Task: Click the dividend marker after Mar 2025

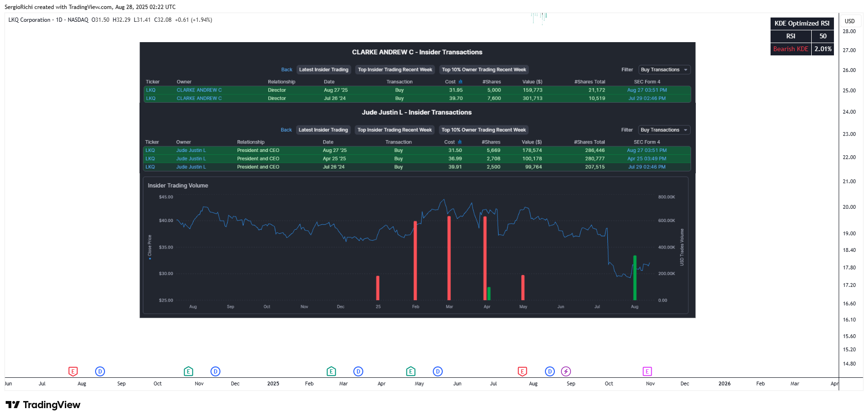Action: point(358,372)
